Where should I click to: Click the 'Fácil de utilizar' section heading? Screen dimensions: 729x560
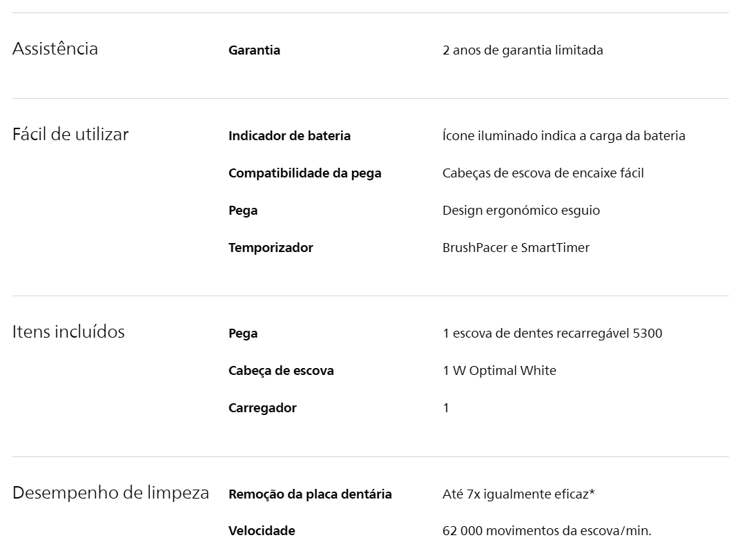(70, 135)
